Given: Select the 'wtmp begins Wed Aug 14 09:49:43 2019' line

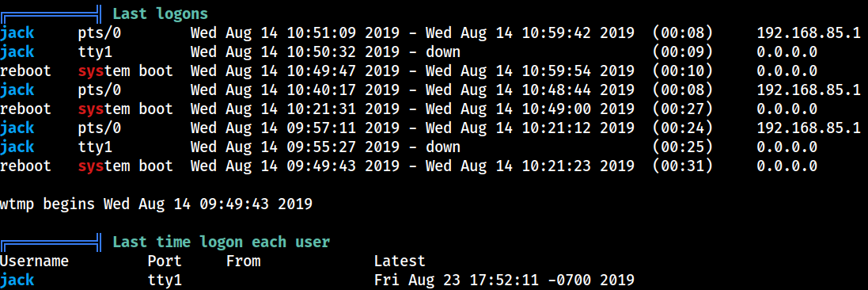Looking at the screenshot, I should [x=156, y=204].
